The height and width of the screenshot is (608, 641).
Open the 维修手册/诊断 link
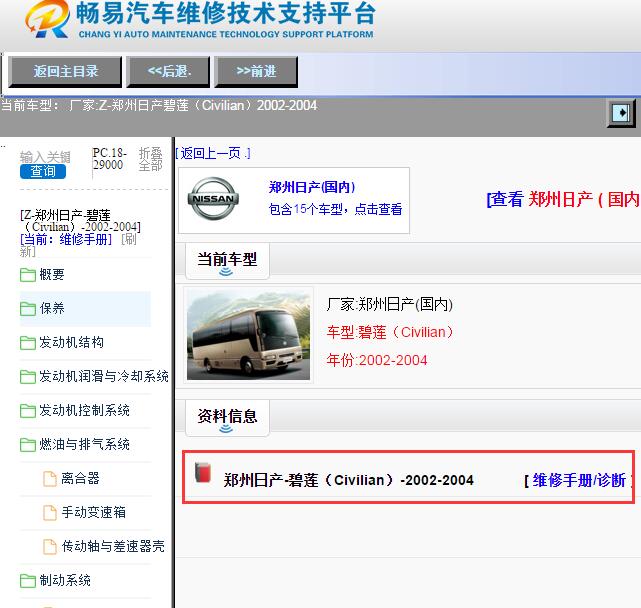point(579,480)
